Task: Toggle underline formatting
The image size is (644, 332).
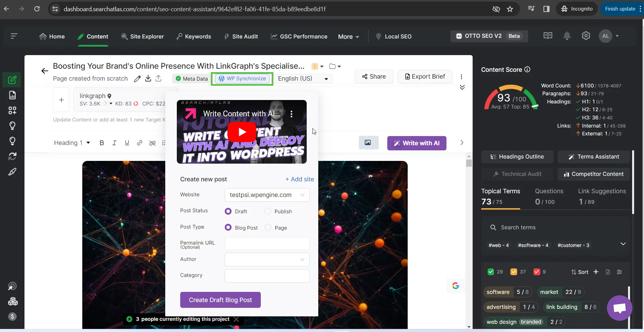Action: coord(127,143)
